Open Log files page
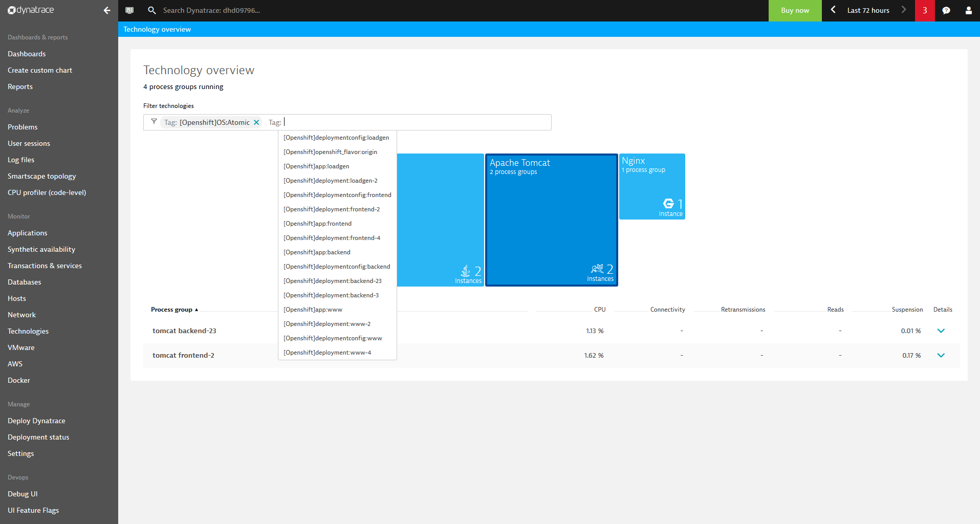Screen dimensions: 980x524 click(x=21, y=160)
